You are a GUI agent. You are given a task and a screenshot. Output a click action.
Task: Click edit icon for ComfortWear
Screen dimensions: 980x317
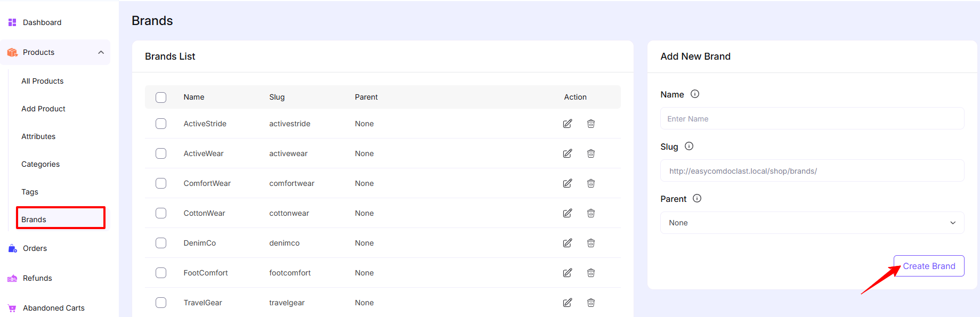(x=568, y=183)
